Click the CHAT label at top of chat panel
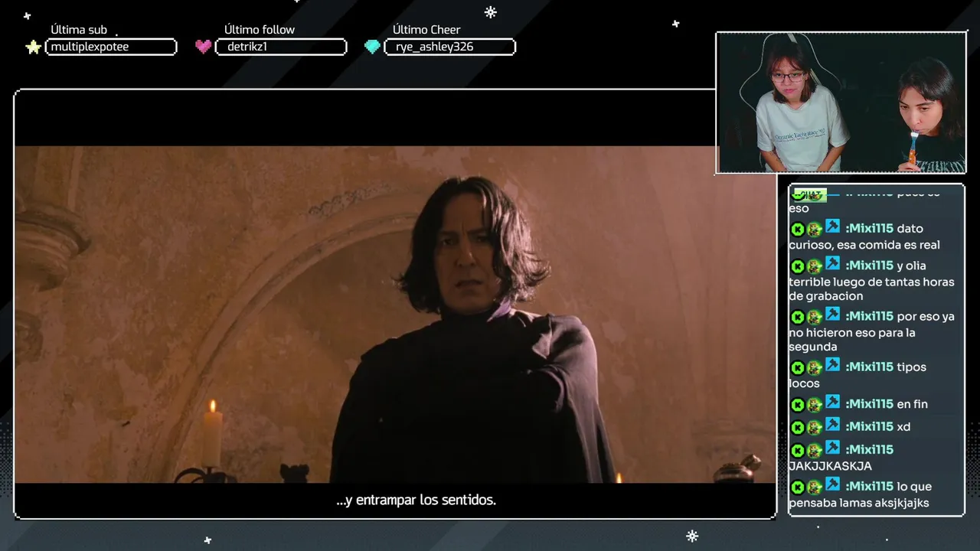 [810, 194]
